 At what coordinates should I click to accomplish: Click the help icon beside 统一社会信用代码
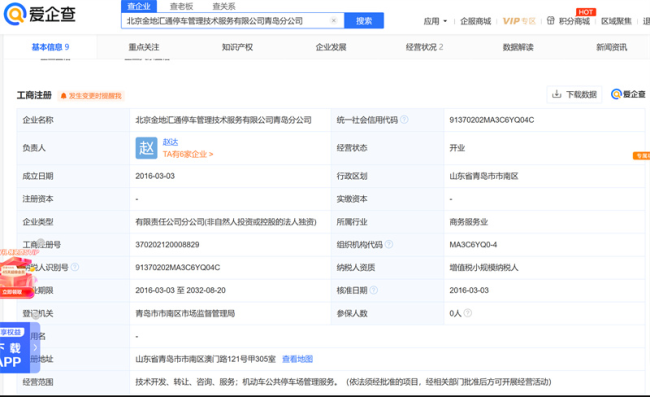(x=404, y=119)
